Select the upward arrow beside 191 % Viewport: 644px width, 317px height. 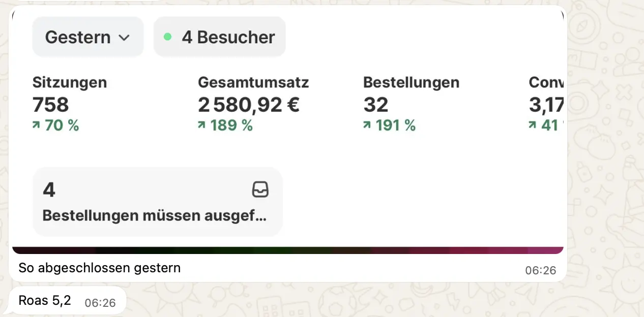[x=366, y=125]
